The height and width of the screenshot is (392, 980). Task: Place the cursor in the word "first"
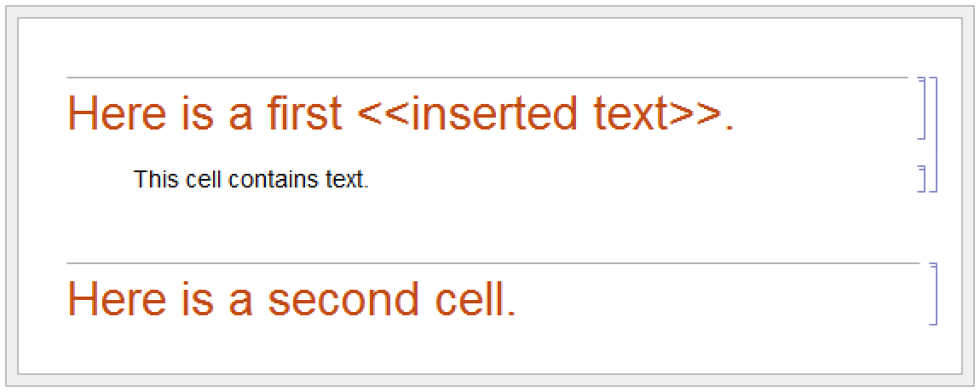pos(307,113)
